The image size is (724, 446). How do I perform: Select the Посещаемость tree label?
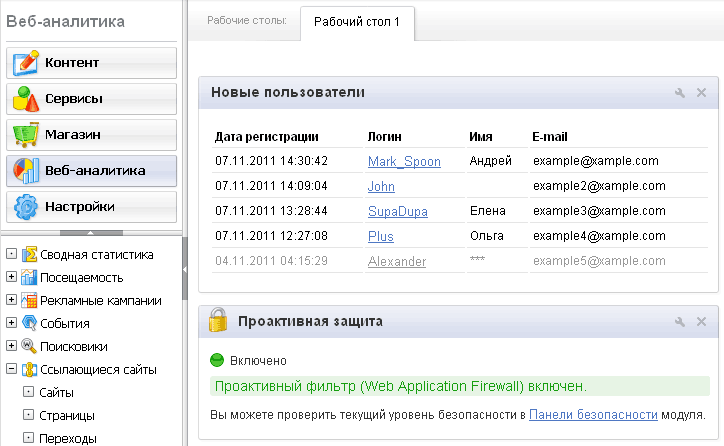pos(81,277)
